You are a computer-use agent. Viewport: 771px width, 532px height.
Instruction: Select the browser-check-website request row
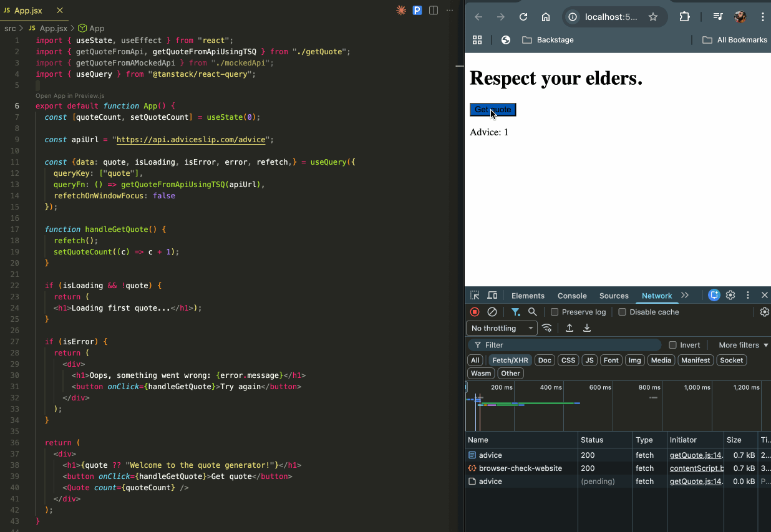pos(618,468)
